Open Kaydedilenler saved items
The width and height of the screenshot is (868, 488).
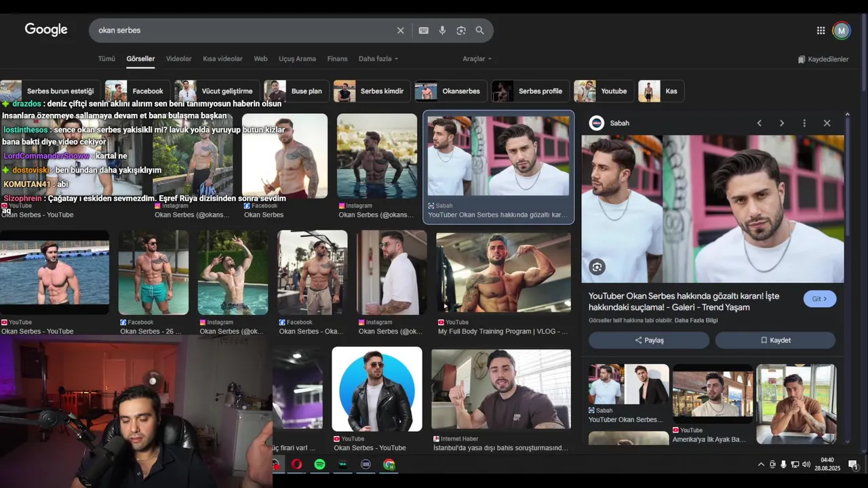point(823,60)
